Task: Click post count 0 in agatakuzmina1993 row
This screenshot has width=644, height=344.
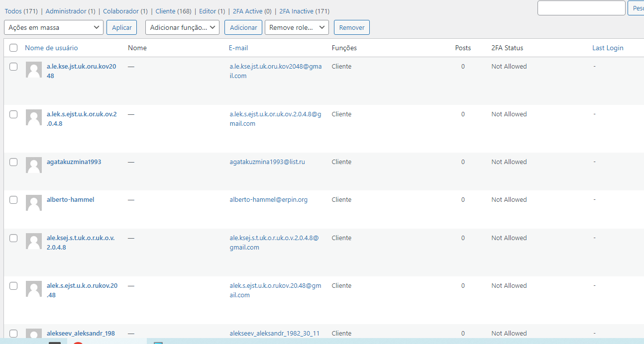Action: [x=463, y=162]
